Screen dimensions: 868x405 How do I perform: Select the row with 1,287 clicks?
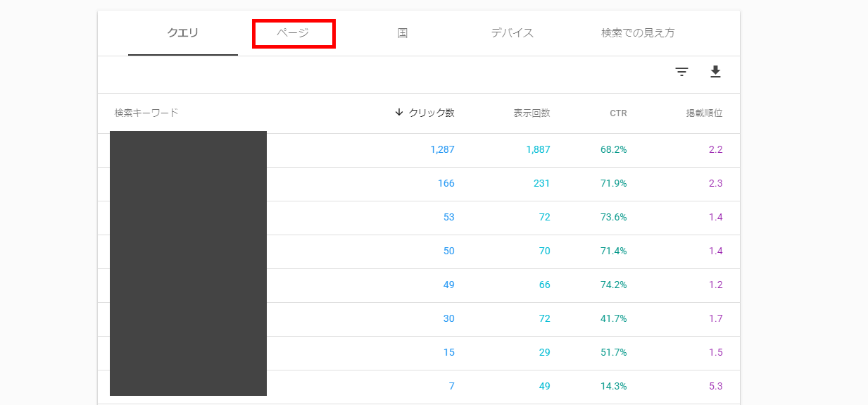pos(442,149)
